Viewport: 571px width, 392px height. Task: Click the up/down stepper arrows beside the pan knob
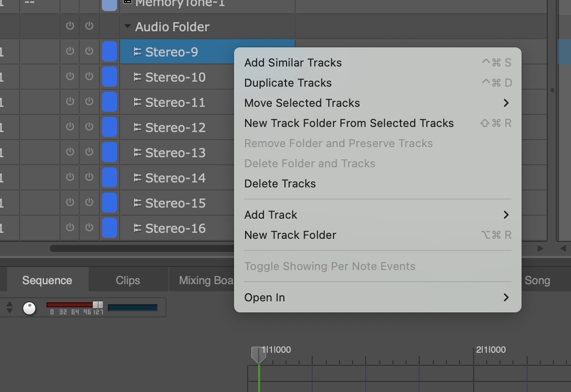click(x=10, y=308)
